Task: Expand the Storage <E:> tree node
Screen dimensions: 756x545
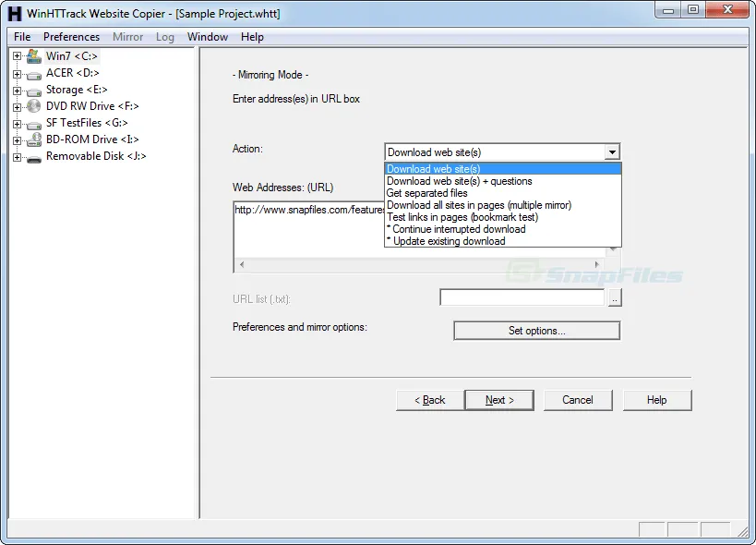Action: pyautogui.click(x=17, y=91)
